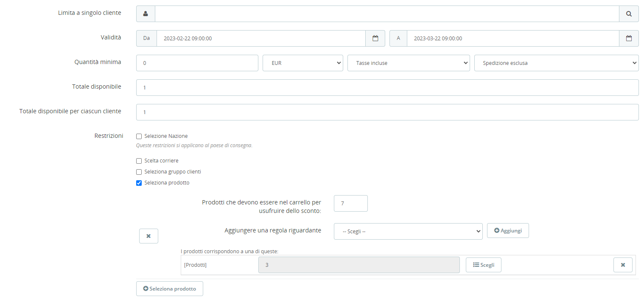This screenshot has height=302, width=644.
Task: Click the customer search magnifier icon
Action: [629, 14]
